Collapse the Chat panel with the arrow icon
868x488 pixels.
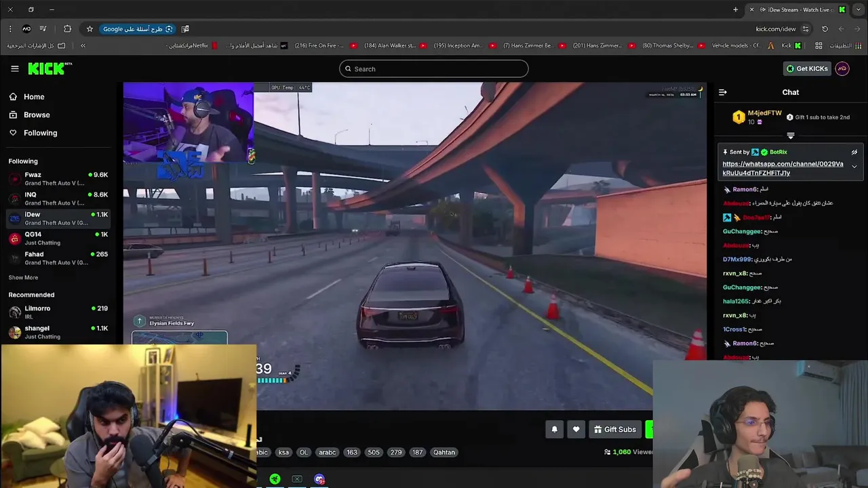(x=723, y=92)
